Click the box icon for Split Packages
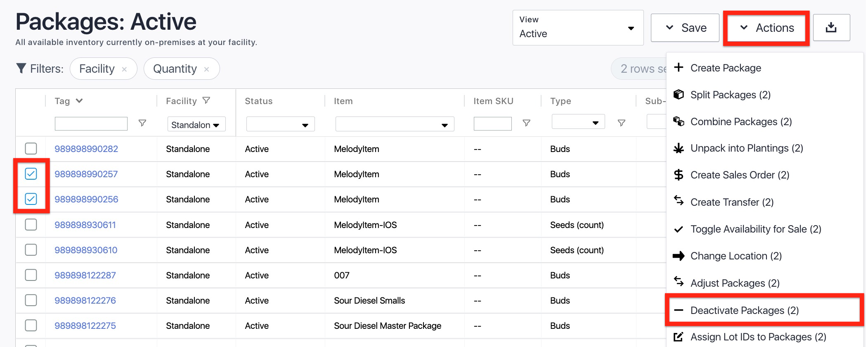Screen dimensions: 868x347 (x=679, y=94)
